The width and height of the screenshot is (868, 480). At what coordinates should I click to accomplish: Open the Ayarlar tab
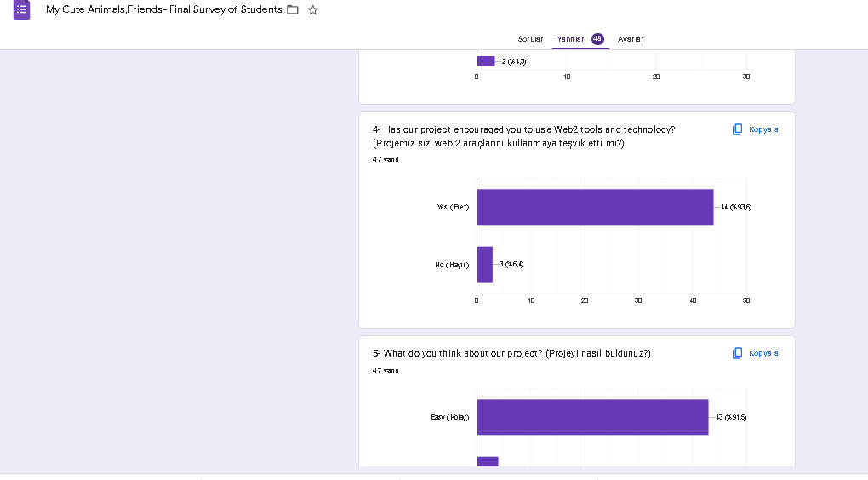pos(631,39)
